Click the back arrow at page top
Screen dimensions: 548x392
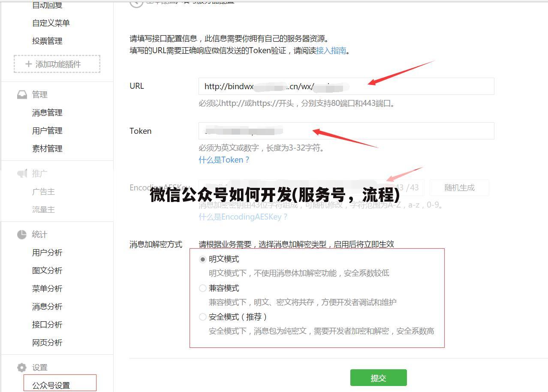(x=136, y=2)
